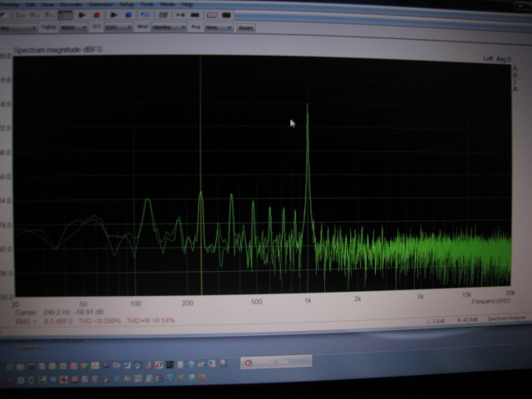The width and height of the screenshot is (532, 399).
Task: Click the 1k peak in the spectrum plot
Action: (x=308, y=106)
